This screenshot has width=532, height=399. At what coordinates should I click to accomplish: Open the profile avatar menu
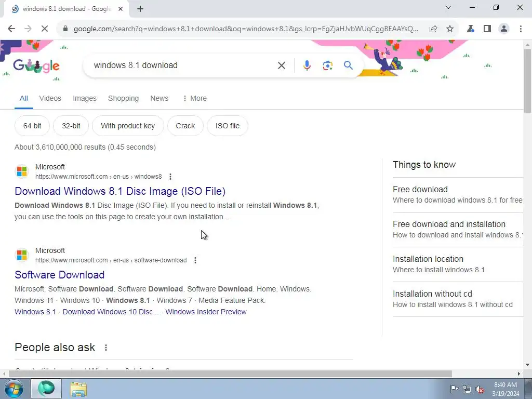(504, 29)
